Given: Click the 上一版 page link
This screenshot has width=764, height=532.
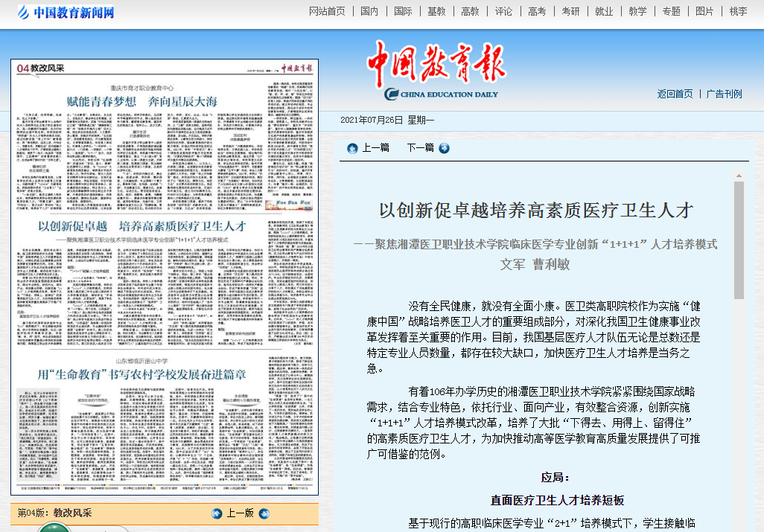Looking at the screenshot, I should 241,513.
